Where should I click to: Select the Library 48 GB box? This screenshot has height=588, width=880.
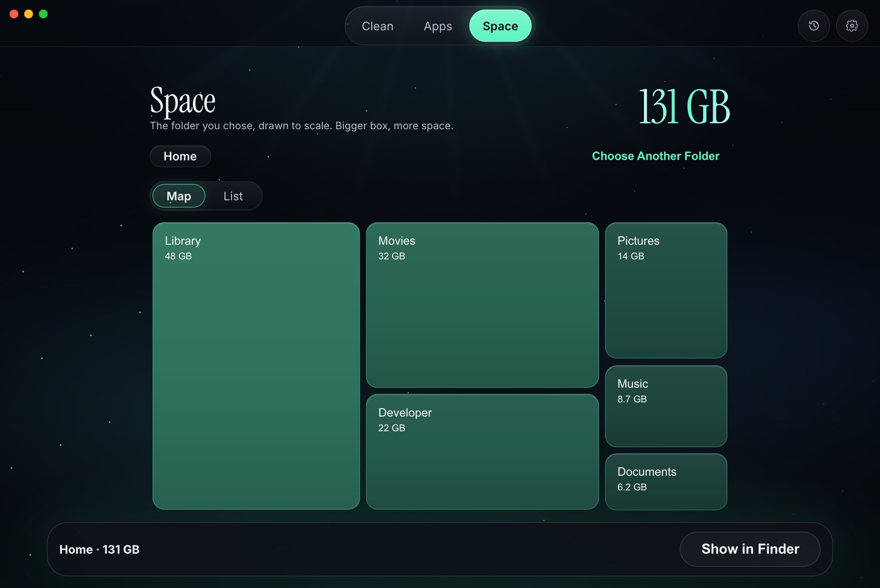click(256, 366)
